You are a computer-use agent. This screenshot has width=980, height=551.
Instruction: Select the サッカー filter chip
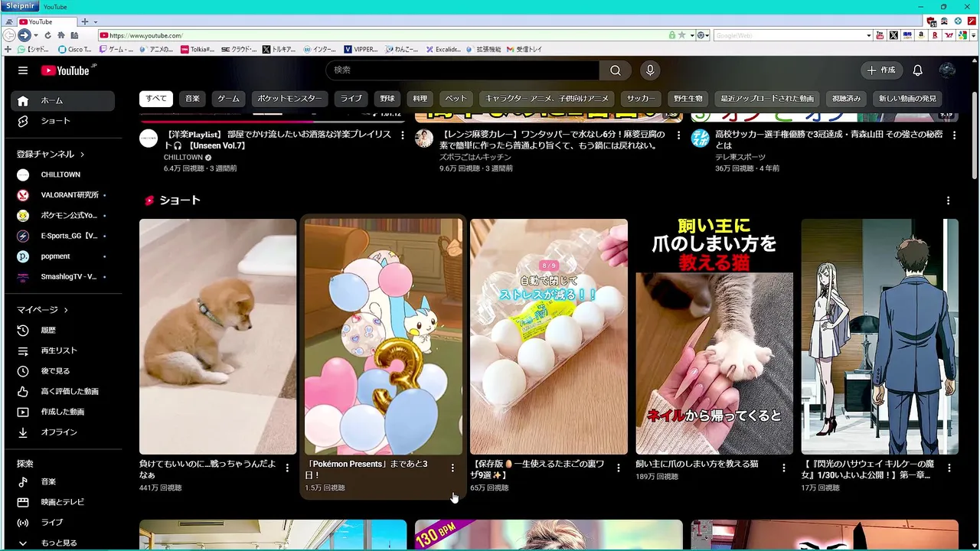click(x=640, y=99)
